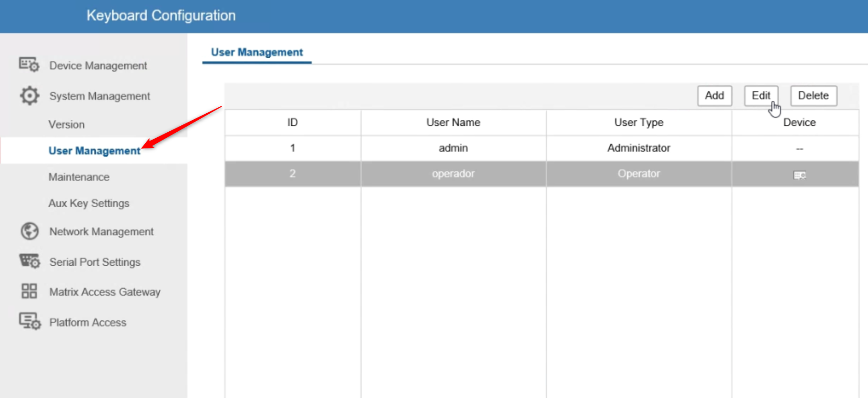Viewport: 868px width, 398px height.
Task: Open Platform Access section
Action: tap(88, 323)
